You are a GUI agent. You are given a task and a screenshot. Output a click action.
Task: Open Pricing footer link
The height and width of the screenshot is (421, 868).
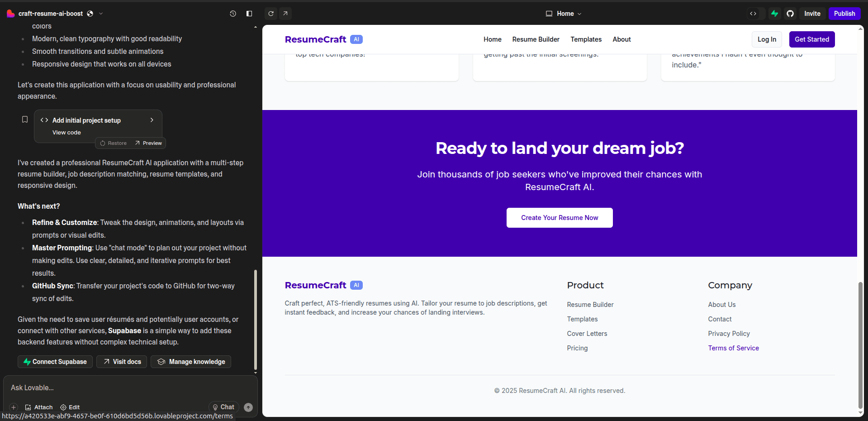pyautogui.click(x=577, y=348)
